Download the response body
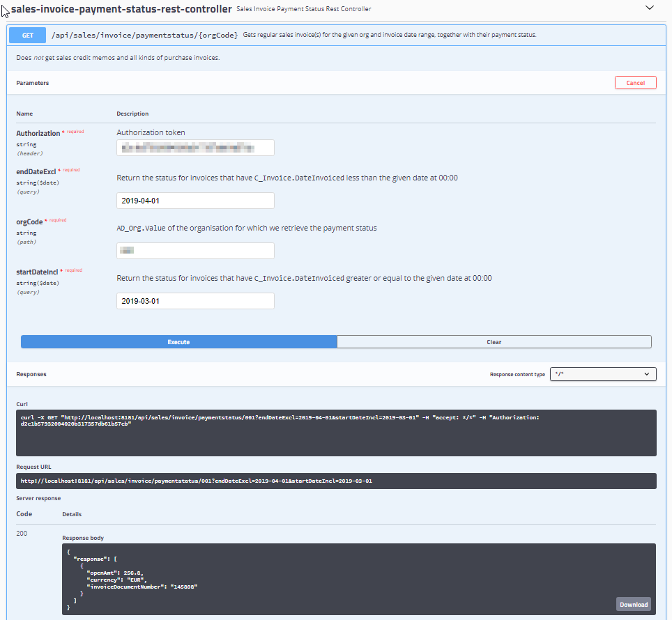Viewport: 672px width, 620px height. (634, 604)
